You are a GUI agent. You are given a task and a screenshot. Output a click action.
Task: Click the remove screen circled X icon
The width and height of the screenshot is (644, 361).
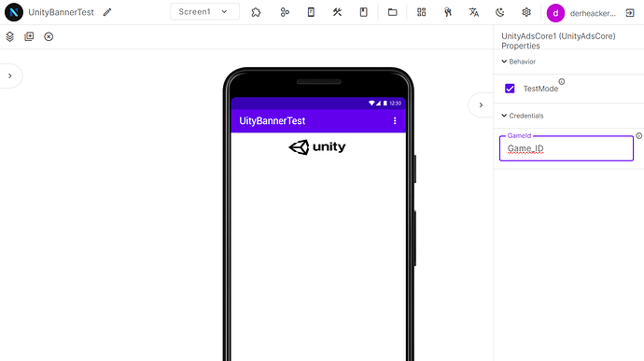pos(49,36)
